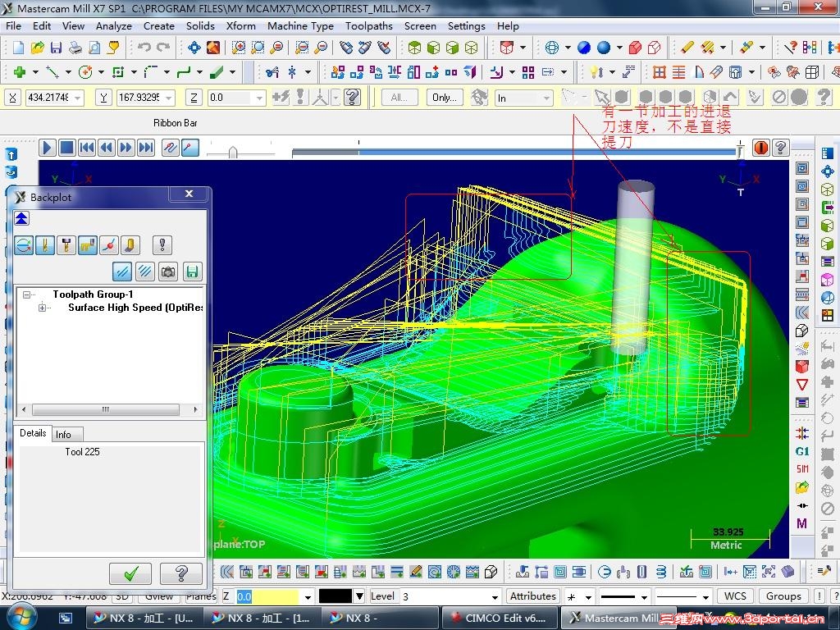Viewport: 840px width, 630px height.
Task: Click the G1 icon in right sidebar
Action: [802, 452]
